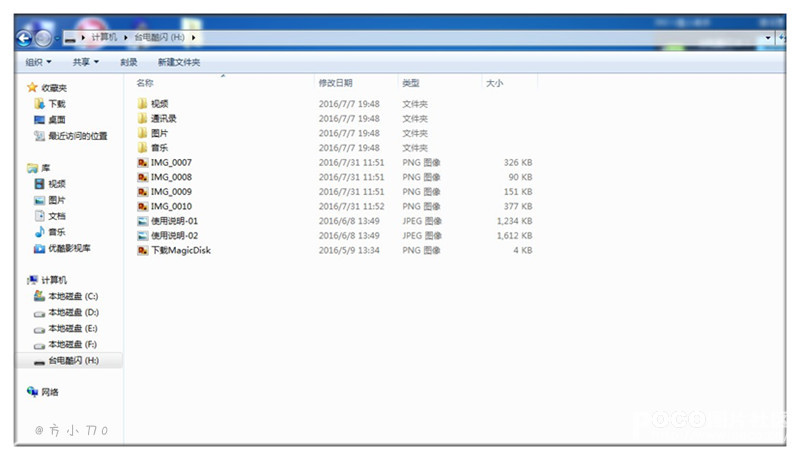Open 下载 in the favorites sidebar

point(56,104)
